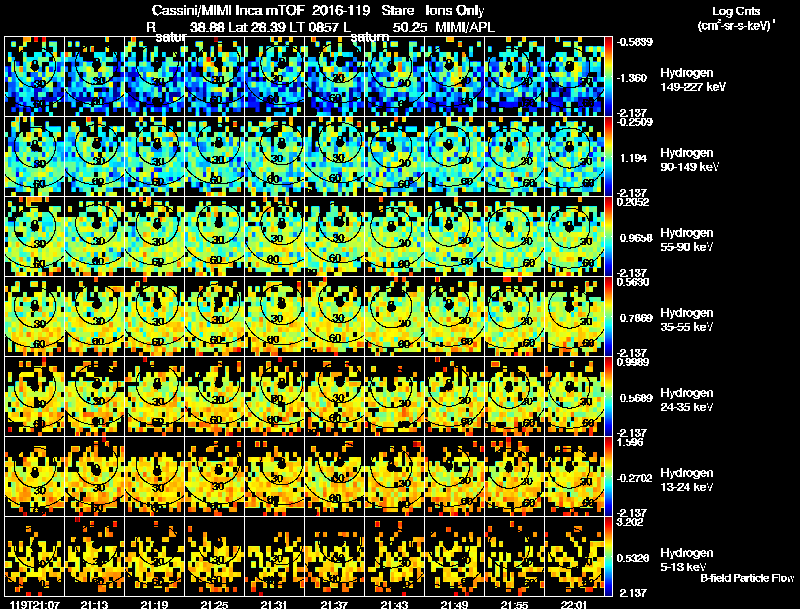Click the 'Hydrogen 35-55 keV' row label
This screenshot has height=609, width=800.
[x=687, y=320]
